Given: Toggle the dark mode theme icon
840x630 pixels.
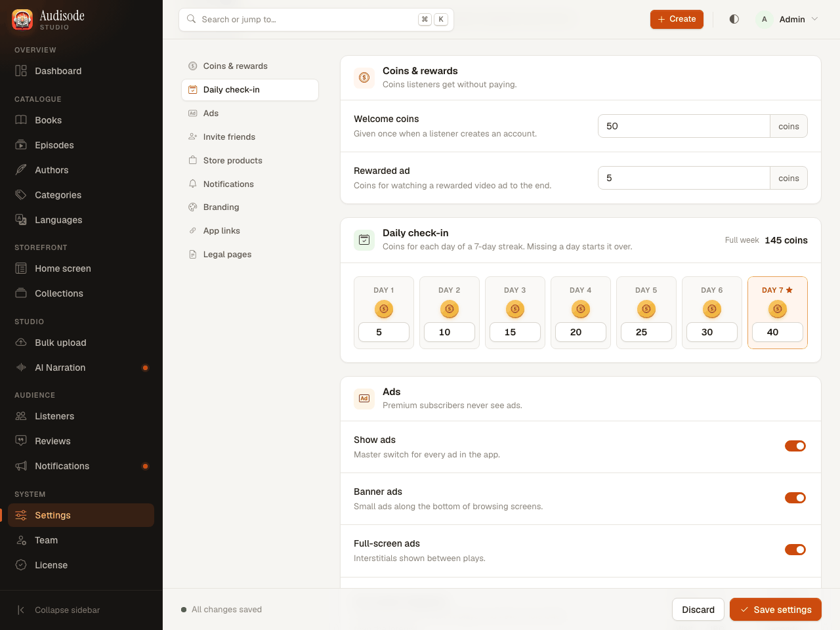Looking at the screenshot, I should [734, 19].
